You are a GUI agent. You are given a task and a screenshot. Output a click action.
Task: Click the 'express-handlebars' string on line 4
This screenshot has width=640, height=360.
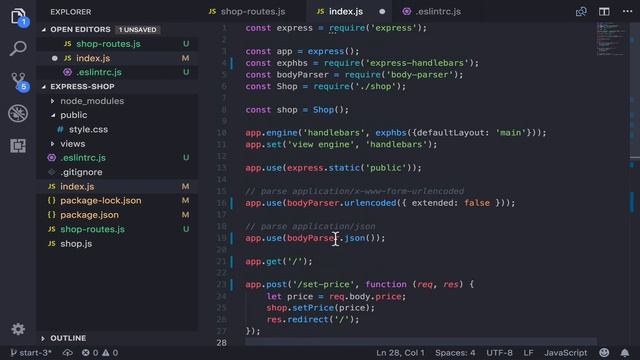(x=417, y=63)
